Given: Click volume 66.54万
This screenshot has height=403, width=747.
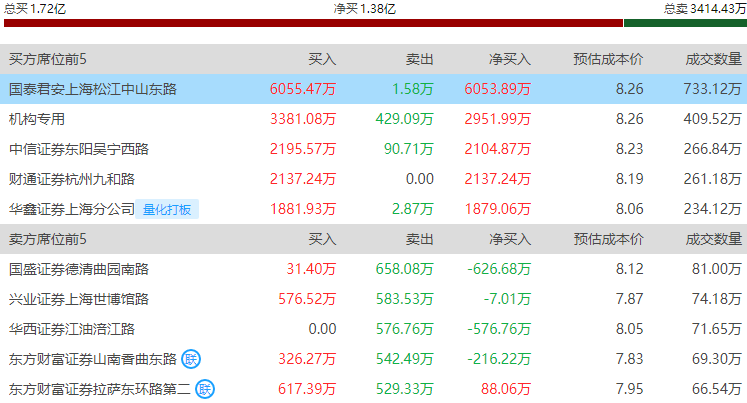Looking at the screenshot, I should [x=717, y=389].
